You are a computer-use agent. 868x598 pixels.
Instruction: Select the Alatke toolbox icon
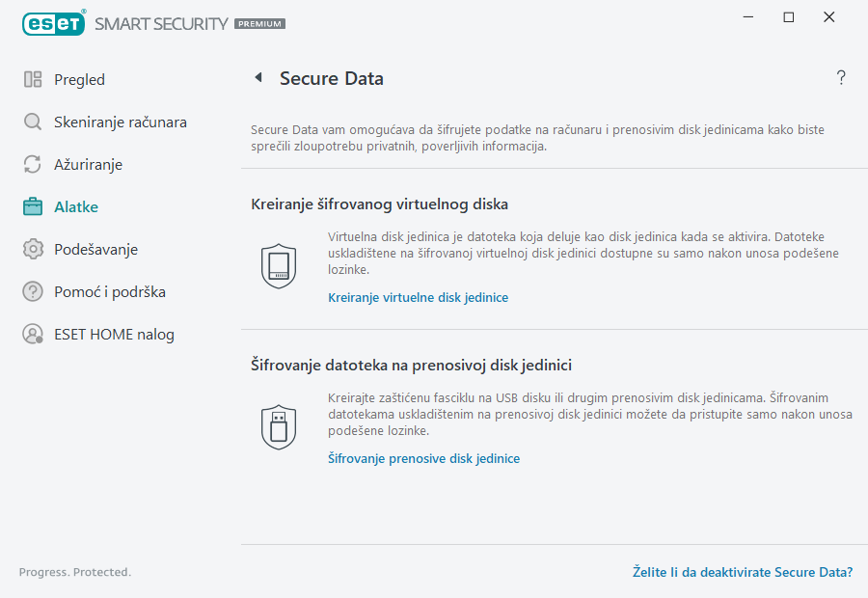point(32,206)
